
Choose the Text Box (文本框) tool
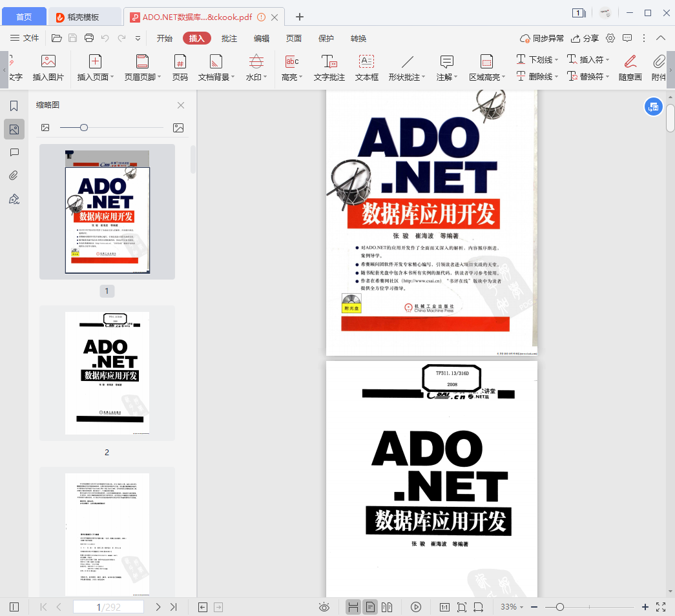coord(366,68)
